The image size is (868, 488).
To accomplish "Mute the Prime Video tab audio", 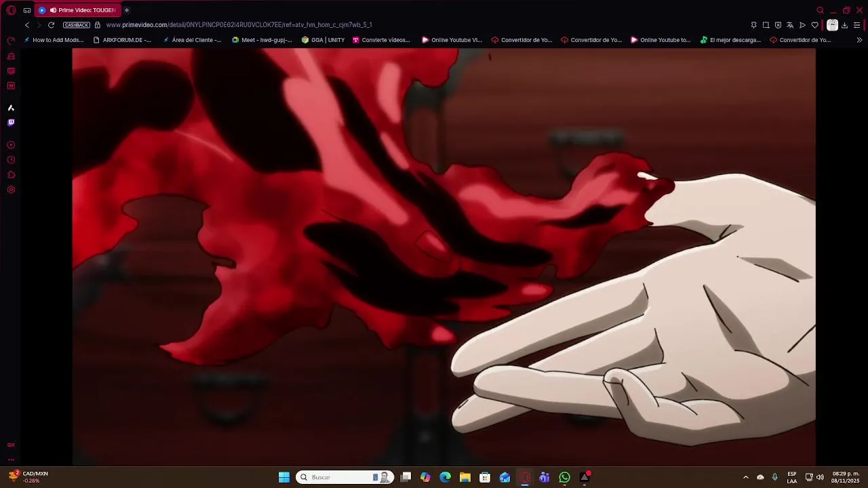I will (53, 10).
